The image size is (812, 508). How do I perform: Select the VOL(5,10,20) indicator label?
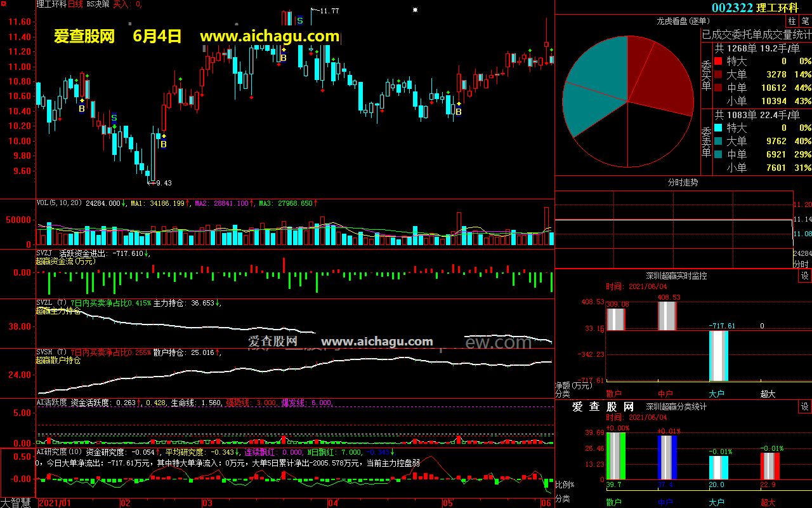point(60,203)
